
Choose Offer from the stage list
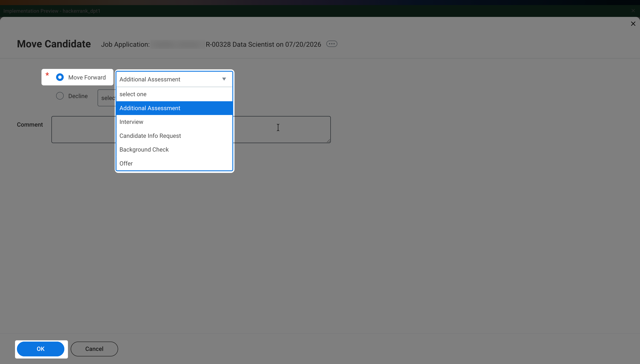(x=174, y=163)
